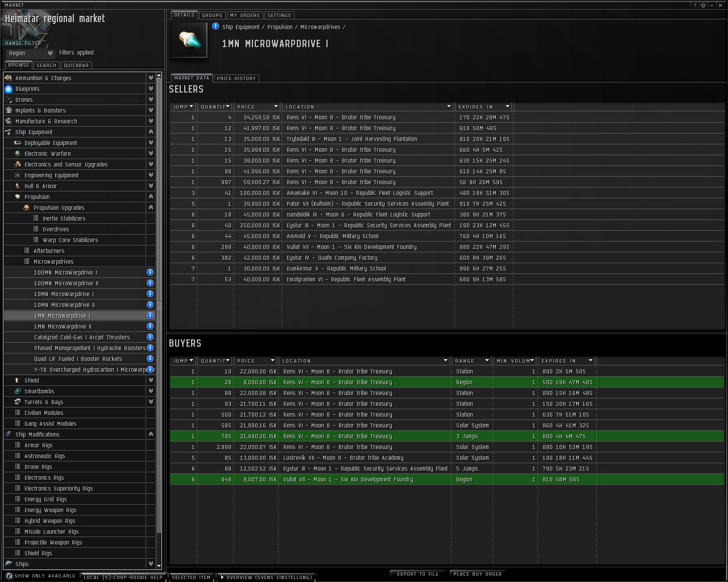Click the Manufacture & Research category icon
Screen dimensions: 728x582
(x=9, y=121)
